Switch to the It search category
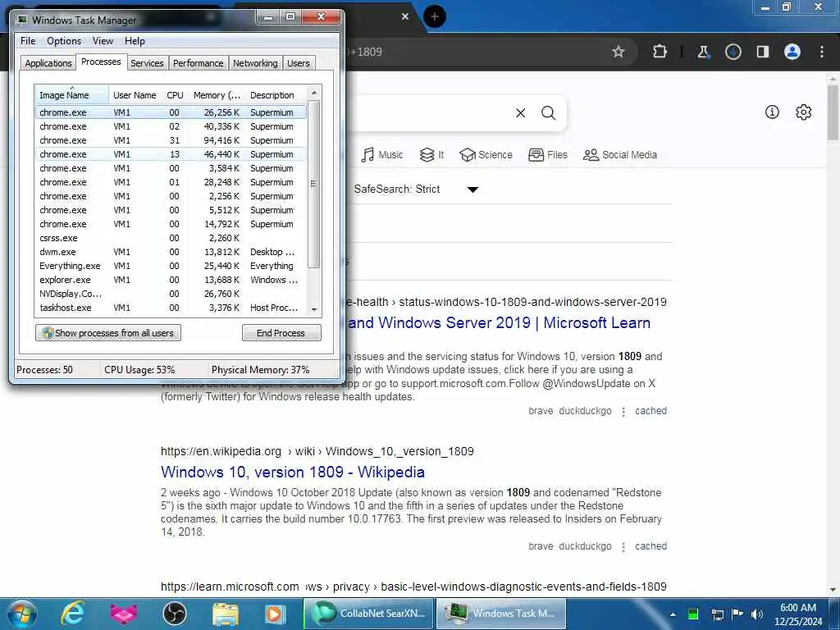Screen dimensions: 840x630 click(431, 155)
